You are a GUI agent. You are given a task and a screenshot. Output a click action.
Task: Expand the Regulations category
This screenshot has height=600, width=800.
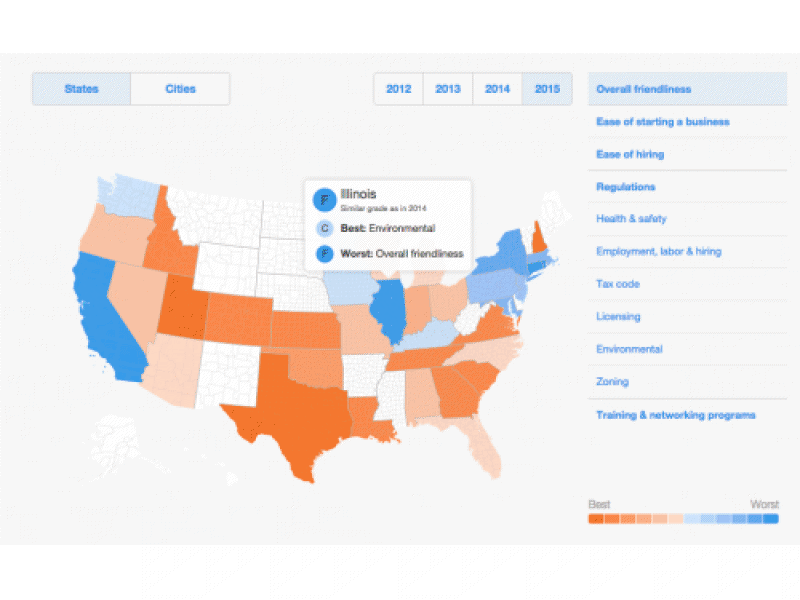[x=626, y=187]
